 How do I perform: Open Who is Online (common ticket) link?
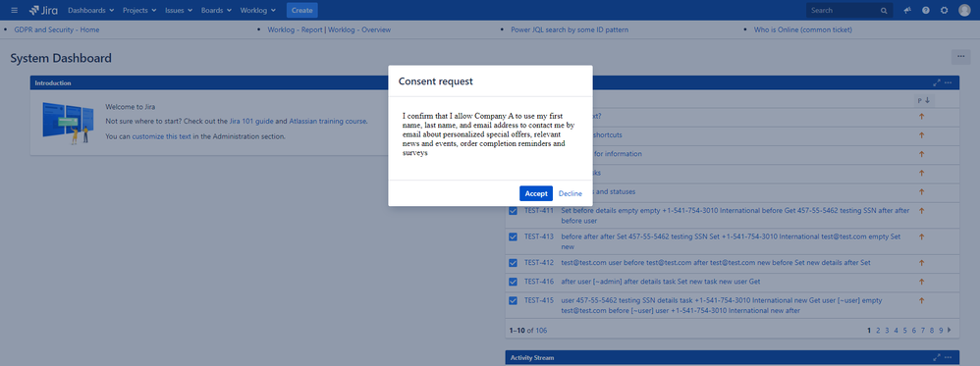coord(802,29)
